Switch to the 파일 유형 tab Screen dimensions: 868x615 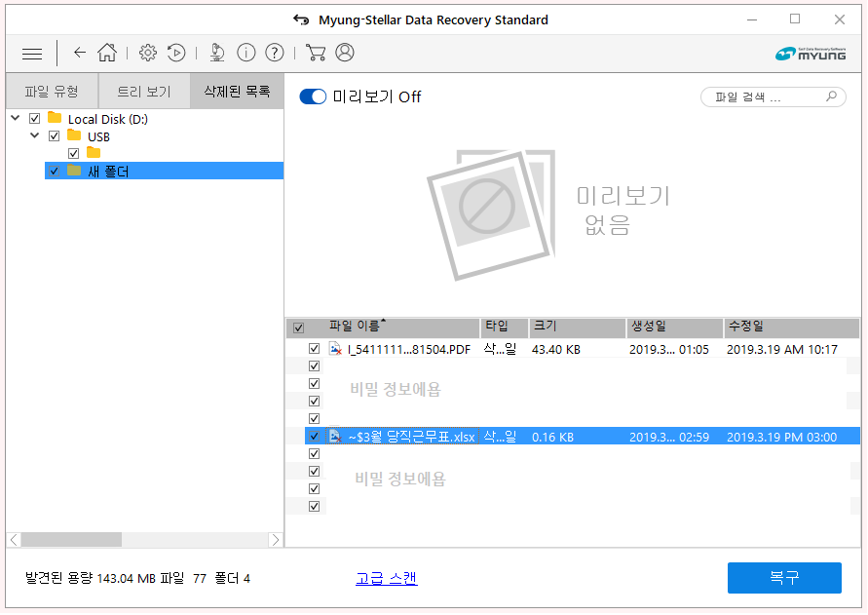52,92
